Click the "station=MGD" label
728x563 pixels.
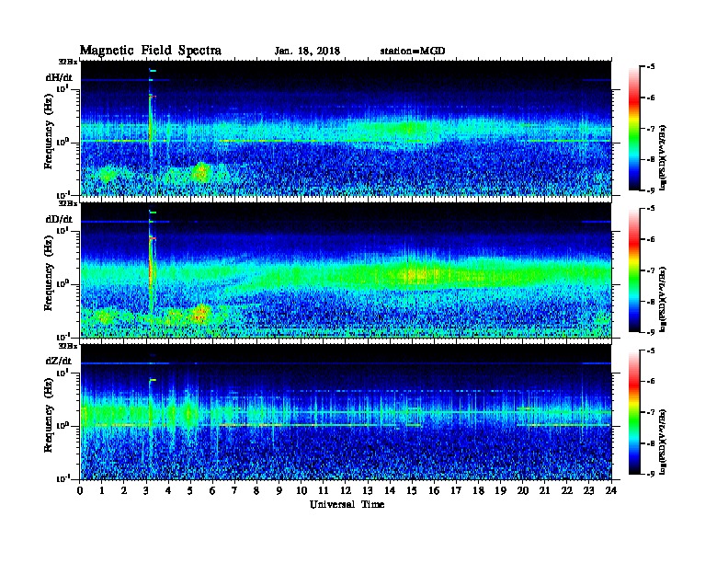[413, 52]
